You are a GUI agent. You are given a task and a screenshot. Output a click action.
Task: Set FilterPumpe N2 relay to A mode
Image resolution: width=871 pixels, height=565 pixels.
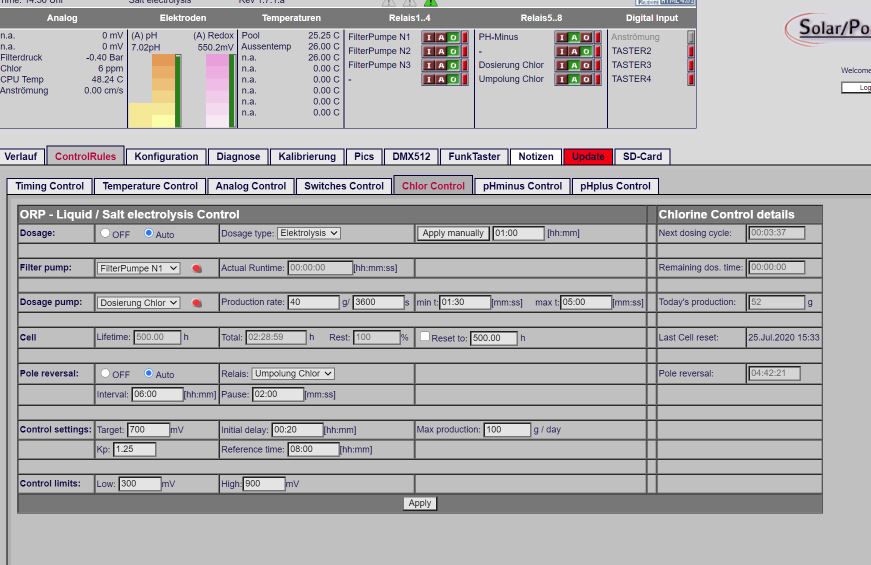[441, 51]
